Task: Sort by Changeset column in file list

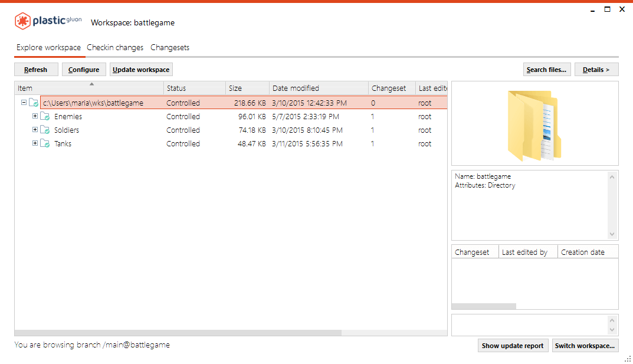Action: coord(392,88)
